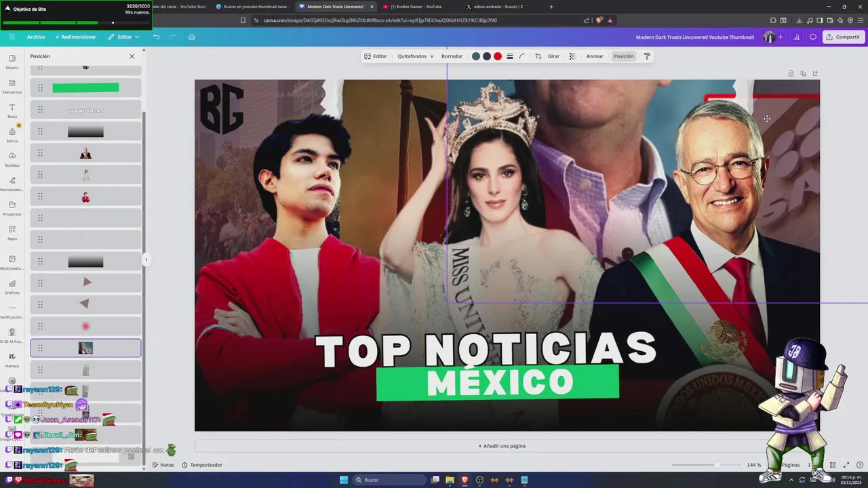This screenshot has height=488, width=868.
Task: Click Quitafondos background remover
Action: (415, 56)
